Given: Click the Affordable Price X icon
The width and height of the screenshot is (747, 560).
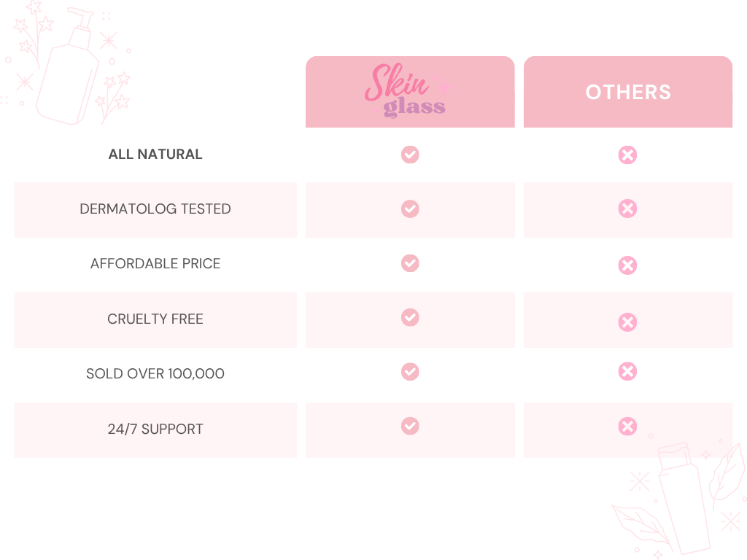Looking at the screenshot, I should tap(627, 265).
